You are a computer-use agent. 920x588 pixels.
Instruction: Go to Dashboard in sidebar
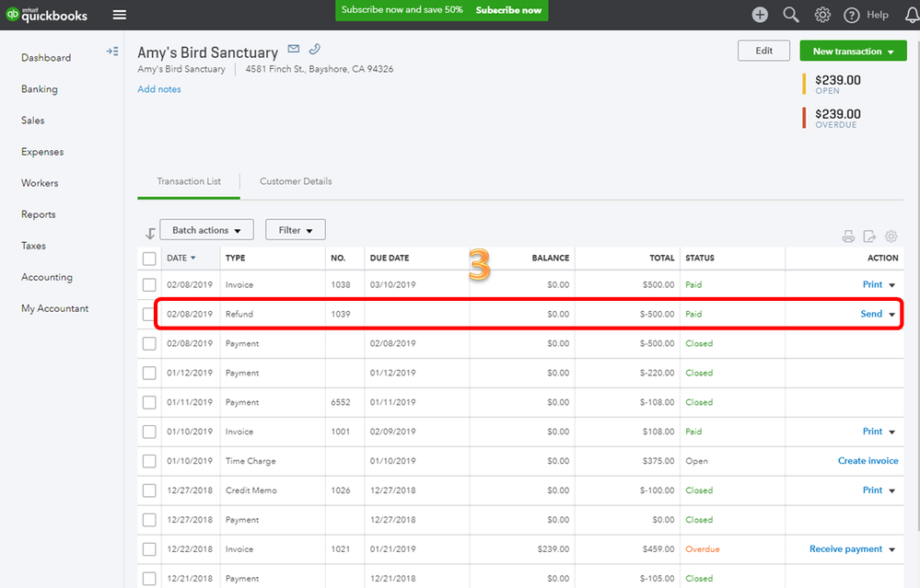coord(46,57)
